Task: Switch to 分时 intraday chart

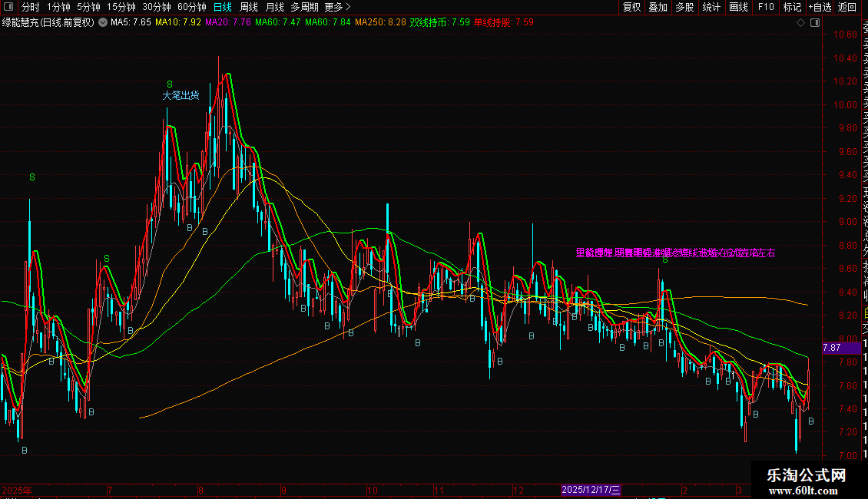Action: (31, 7)
